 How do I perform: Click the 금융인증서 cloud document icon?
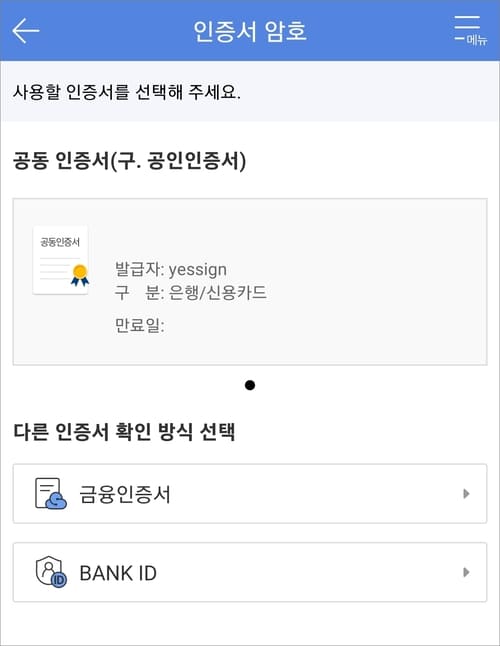click(x=51, y=494)
